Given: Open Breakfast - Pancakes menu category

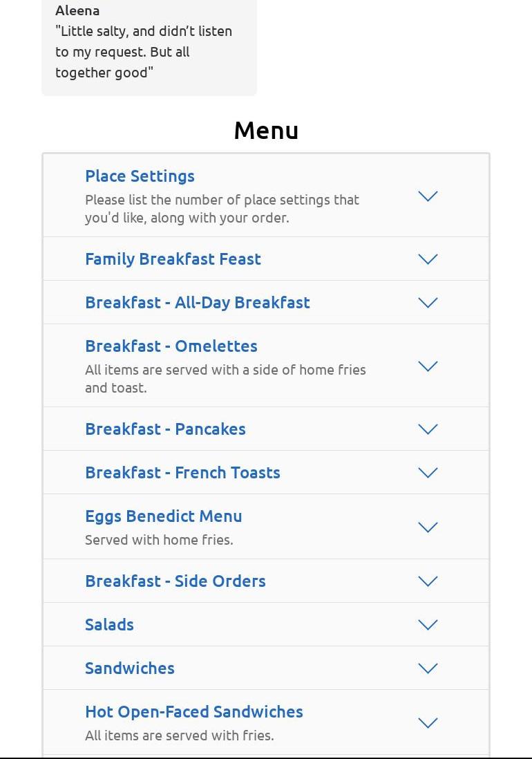Looking at the screenshot, I should [165, 429].
